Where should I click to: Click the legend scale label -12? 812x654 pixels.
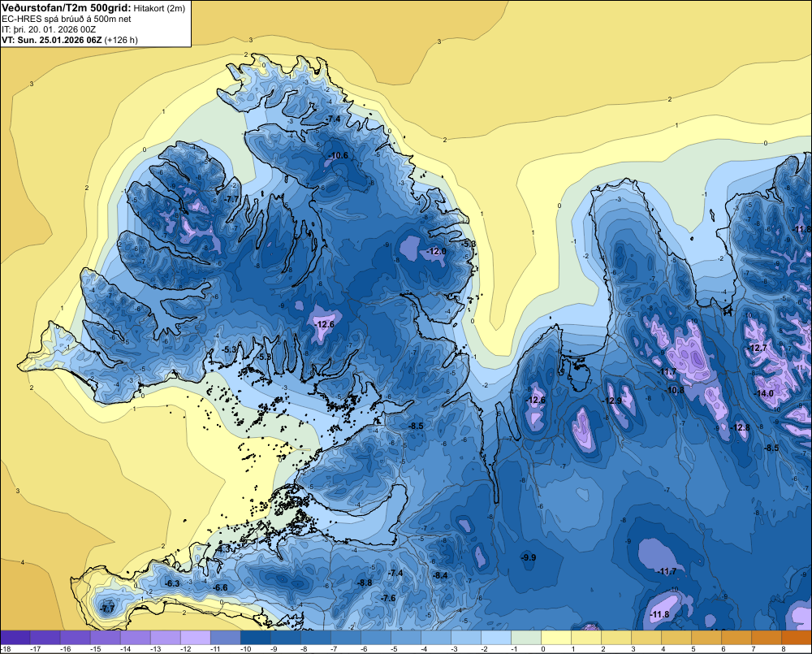pos(186,649)
